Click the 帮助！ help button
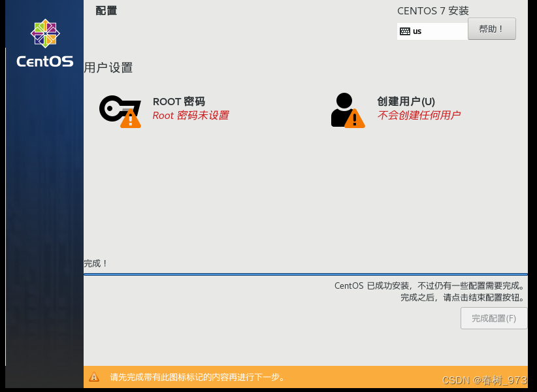The height and width of the screenshot is (392, 537). pyautogui.click(x=491, y=29)
